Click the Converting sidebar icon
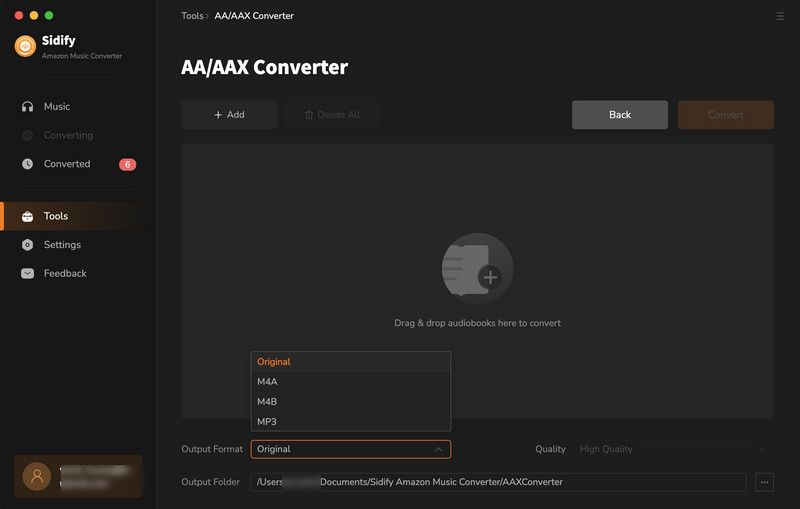Viewport: 800px width, 509px height. pos(28,135)
